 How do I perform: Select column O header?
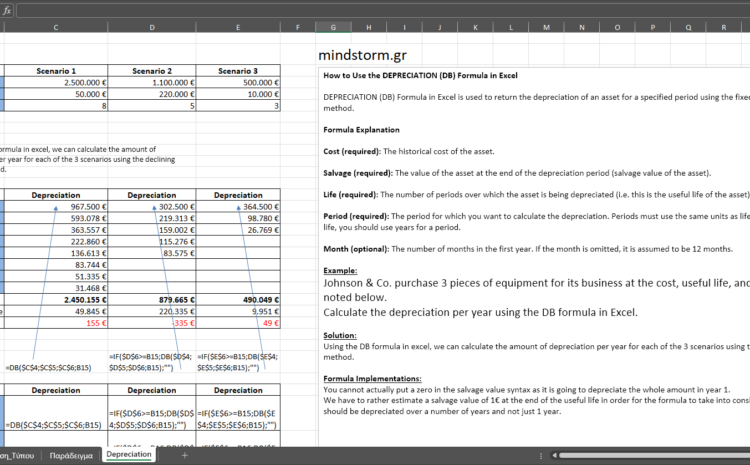point(617,27)
